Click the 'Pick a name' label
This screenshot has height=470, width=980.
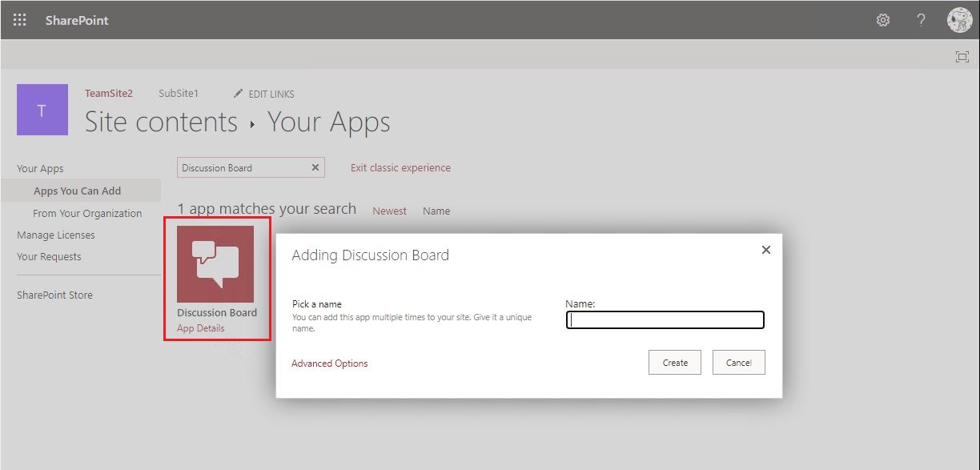pos(317,304)
